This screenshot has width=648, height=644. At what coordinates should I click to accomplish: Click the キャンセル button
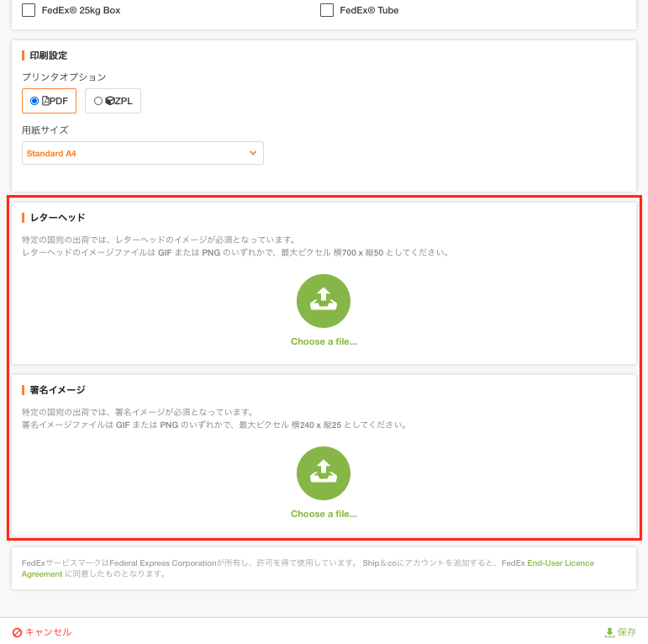[42, 632]
